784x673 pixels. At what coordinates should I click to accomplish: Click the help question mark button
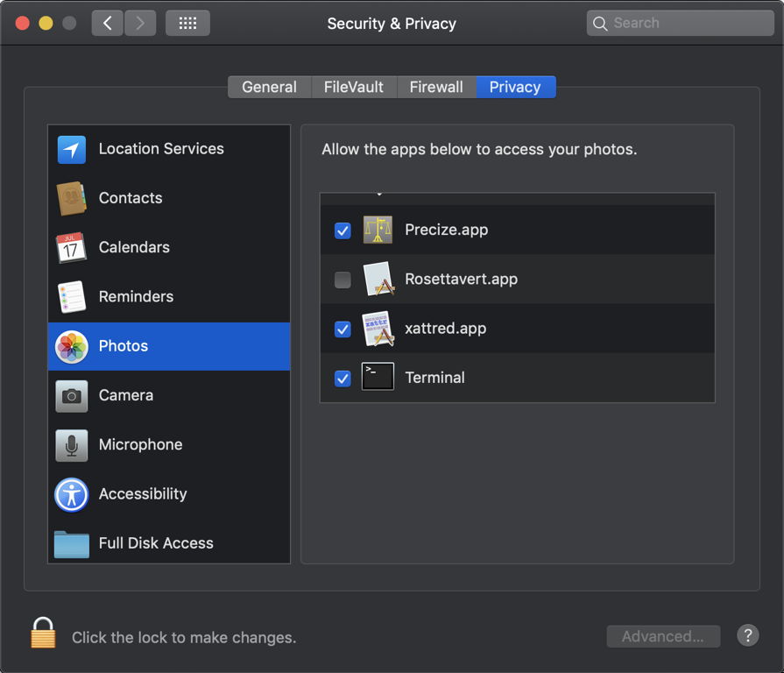click(x=747, y=635)
